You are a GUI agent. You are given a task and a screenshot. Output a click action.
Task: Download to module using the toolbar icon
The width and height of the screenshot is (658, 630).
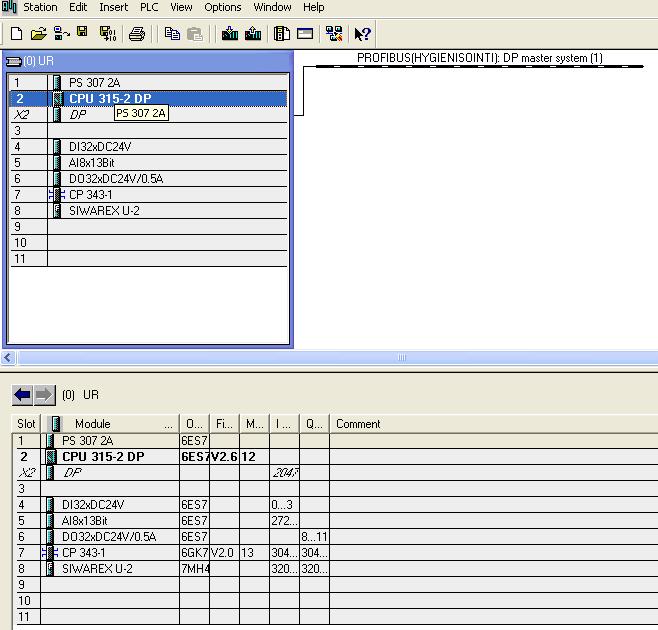[x=230, y=34]
